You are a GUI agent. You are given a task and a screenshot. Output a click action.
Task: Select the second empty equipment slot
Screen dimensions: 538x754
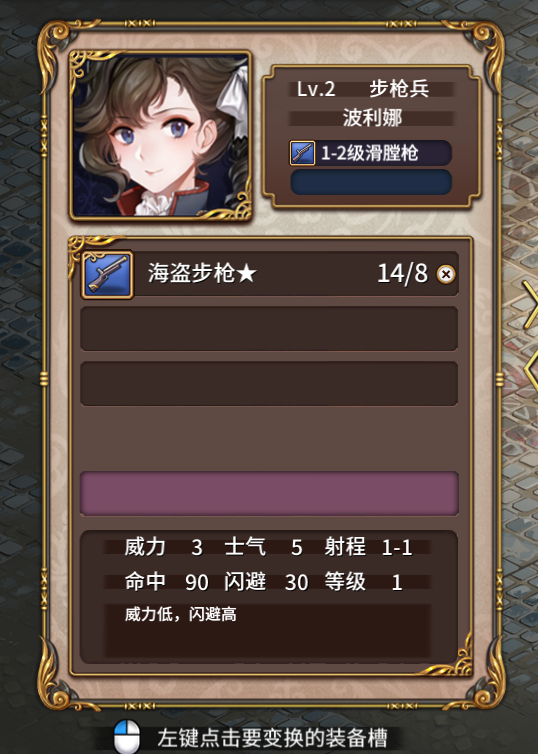(x=269, y=328)
